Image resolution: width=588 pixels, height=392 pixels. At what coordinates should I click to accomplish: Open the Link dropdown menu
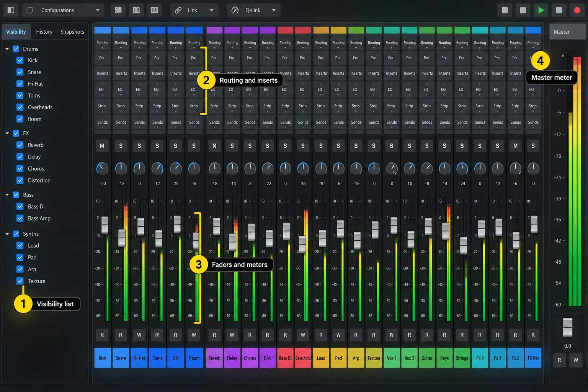(x=194, y=10)
